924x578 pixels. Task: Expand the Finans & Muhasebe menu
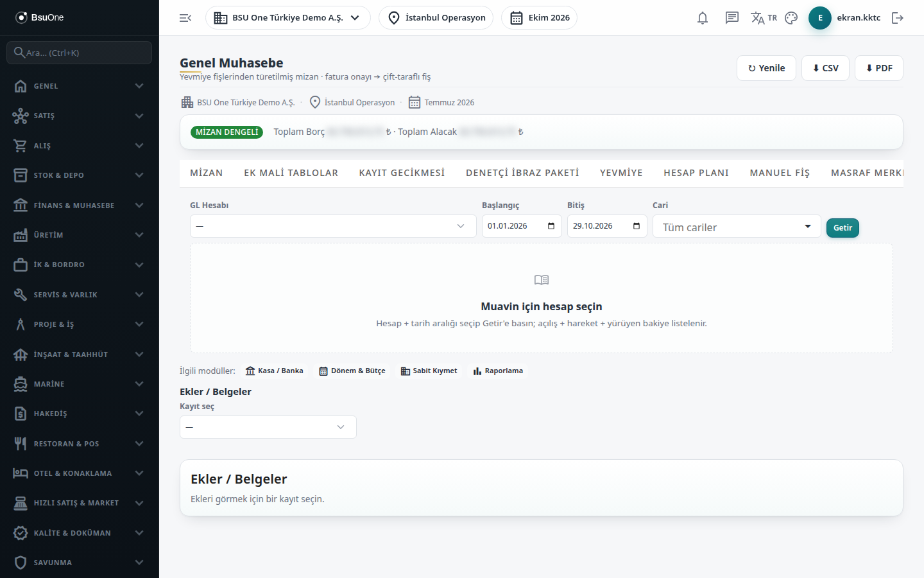(x=80, y=206)
